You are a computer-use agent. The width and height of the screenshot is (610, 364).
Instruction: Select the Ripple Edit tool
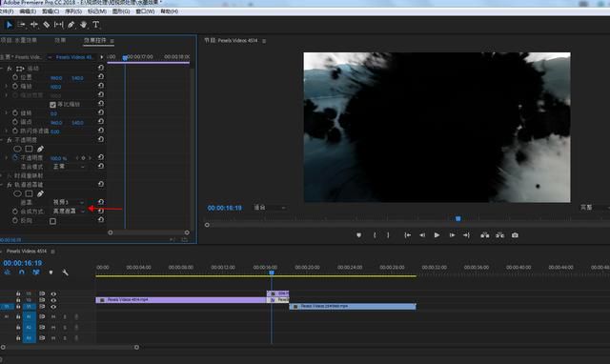coord(34,25)
